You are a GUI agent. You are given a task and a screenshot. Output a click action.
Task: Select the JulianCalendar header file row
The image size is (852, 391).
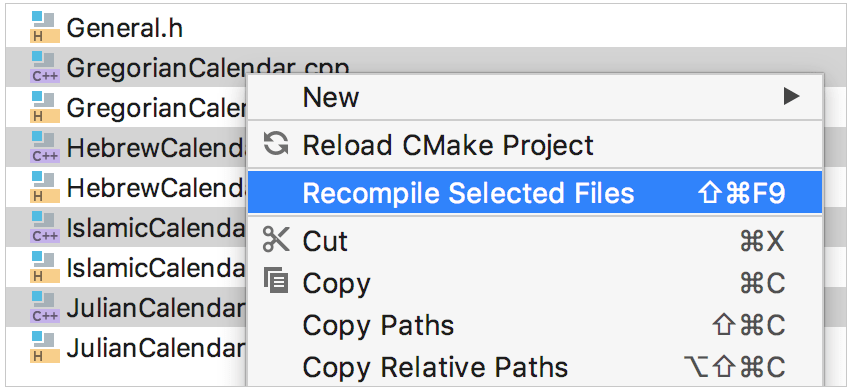pyautogui.click(x=127, y=348)
